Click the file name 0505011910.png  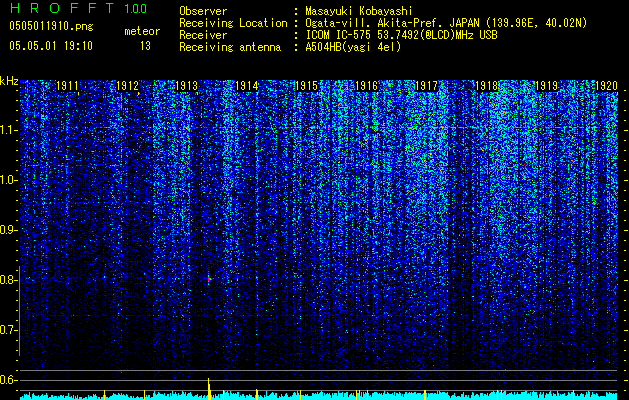pyautogui.click(x=51, y=26)
